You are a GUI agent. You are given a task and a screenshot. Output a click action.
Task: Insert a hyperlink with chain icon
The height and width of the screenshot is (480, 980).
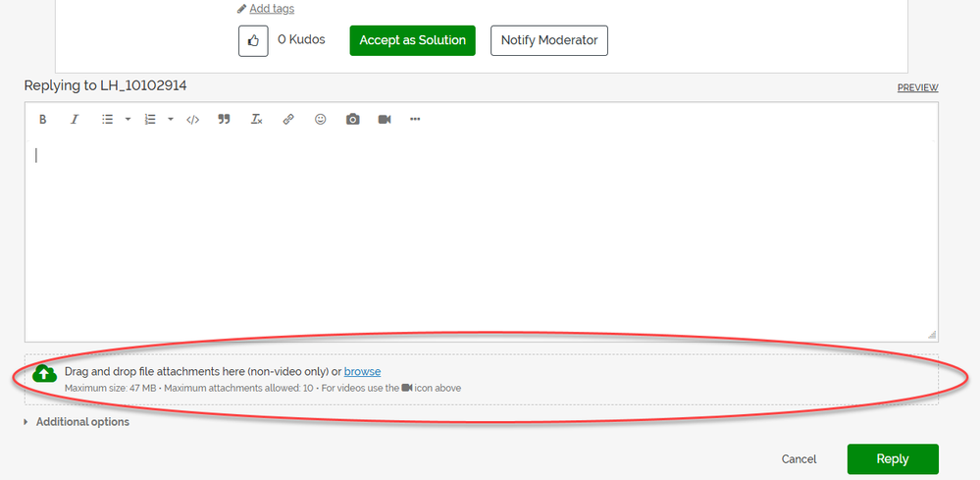coord(288,120)
